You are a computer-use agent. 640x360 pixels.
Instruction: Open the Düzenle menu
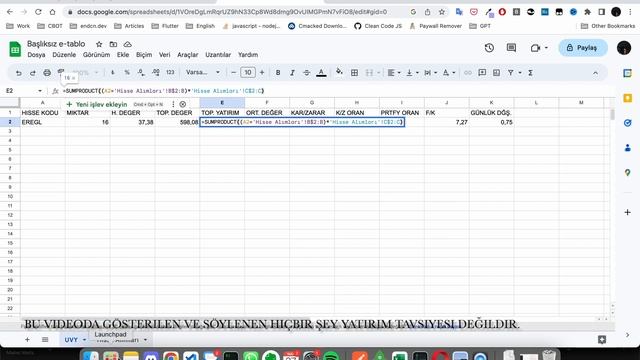coord(64,55)
